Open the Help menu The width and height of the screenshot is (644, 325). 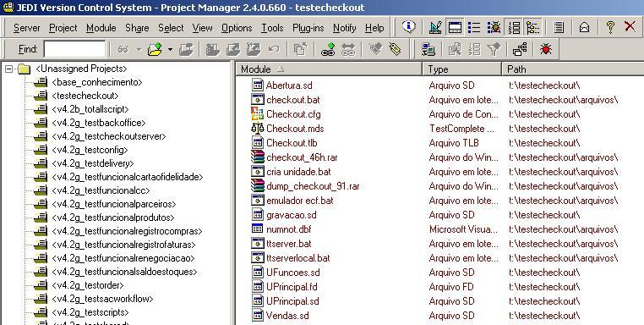(374, 28)
